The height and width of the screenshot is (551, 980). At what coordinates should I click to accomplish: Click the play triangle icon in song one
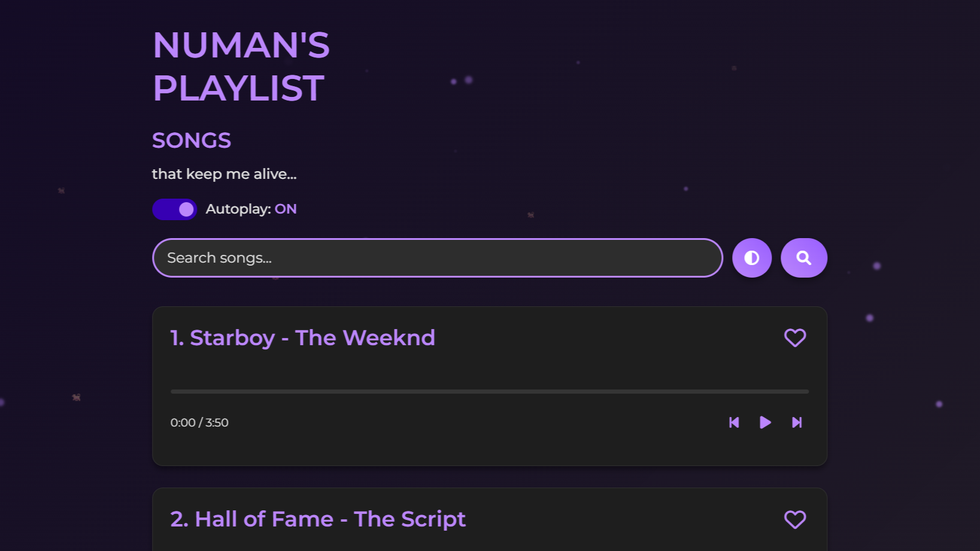(765, 422)
